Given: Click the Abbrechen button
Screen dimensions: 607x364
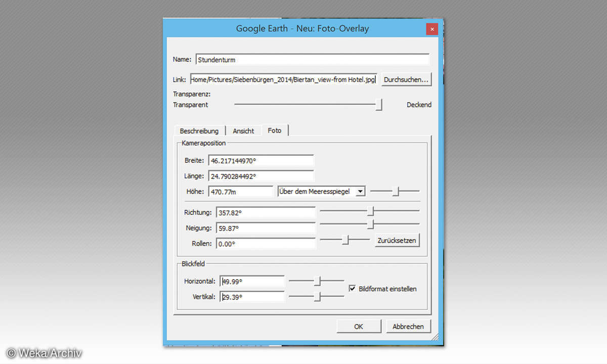Looking at the screenshot, I should 408,327.
